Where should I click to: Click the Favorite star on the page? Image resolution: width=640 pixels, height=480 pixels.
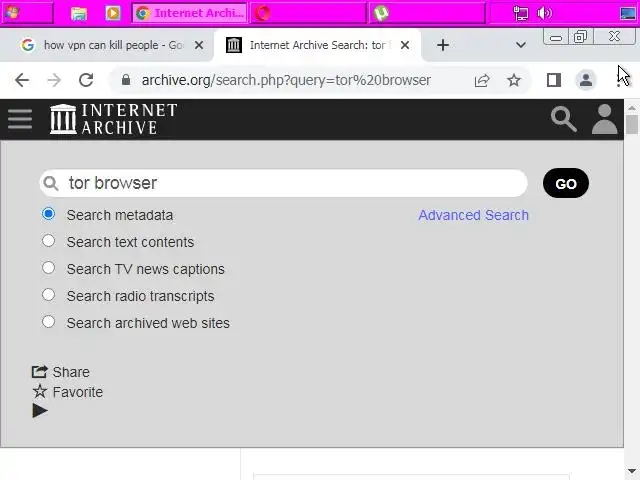click(x=40, y=391)
